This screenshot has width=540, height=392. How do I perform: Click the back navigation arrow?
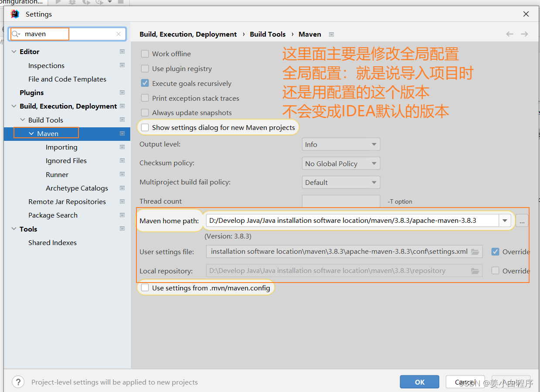pyautogui.click(x=509, y=34)
